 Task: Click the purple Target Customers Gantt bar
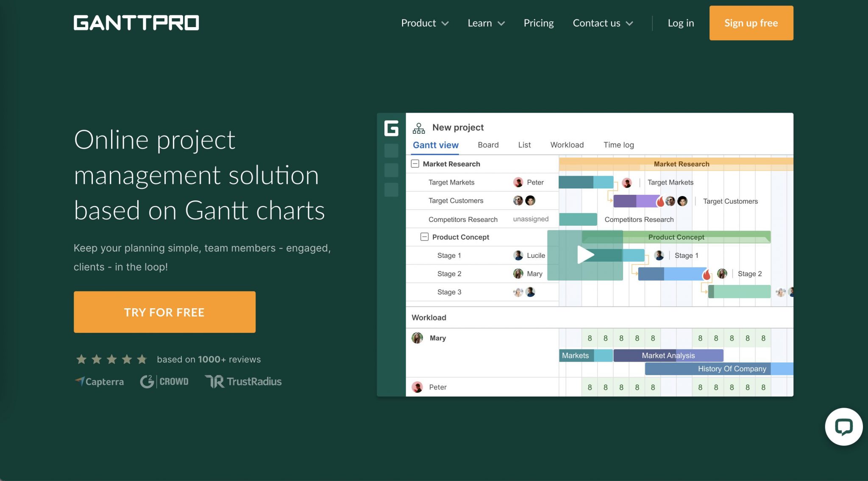[637, 201]
